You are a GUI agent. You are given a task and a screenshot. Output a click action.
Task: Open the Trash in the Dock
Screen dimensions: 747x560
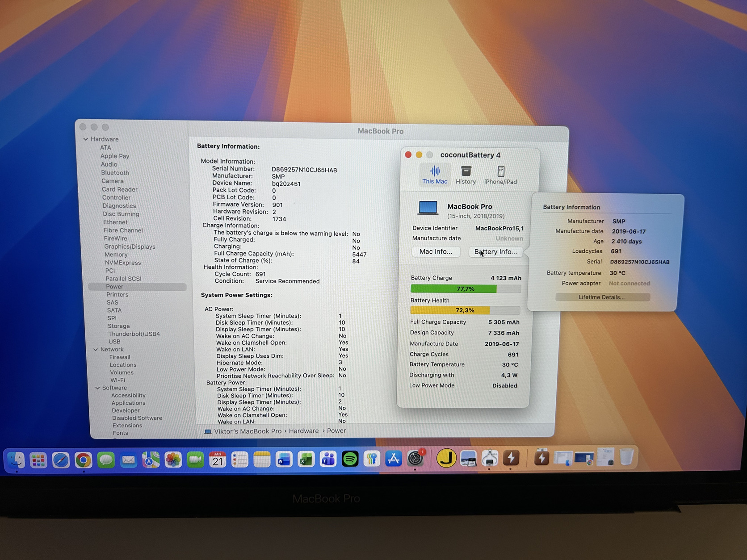[626, 457]
